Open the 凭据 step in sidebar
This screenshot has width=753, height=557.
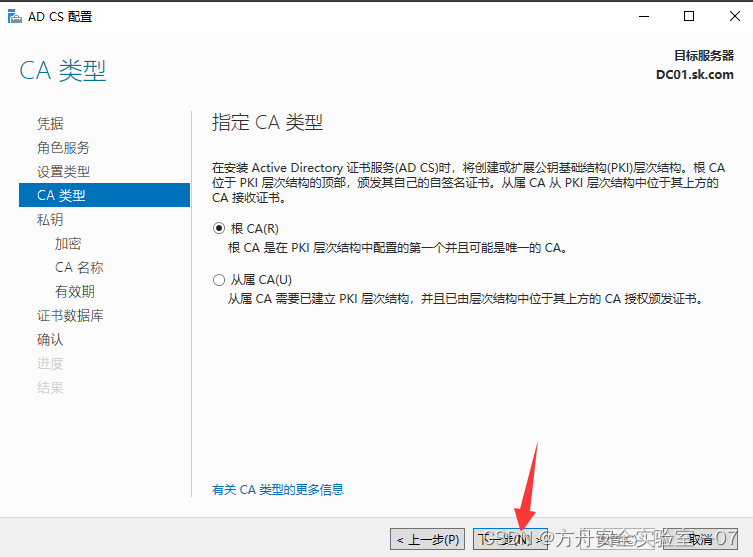(50, 123)
